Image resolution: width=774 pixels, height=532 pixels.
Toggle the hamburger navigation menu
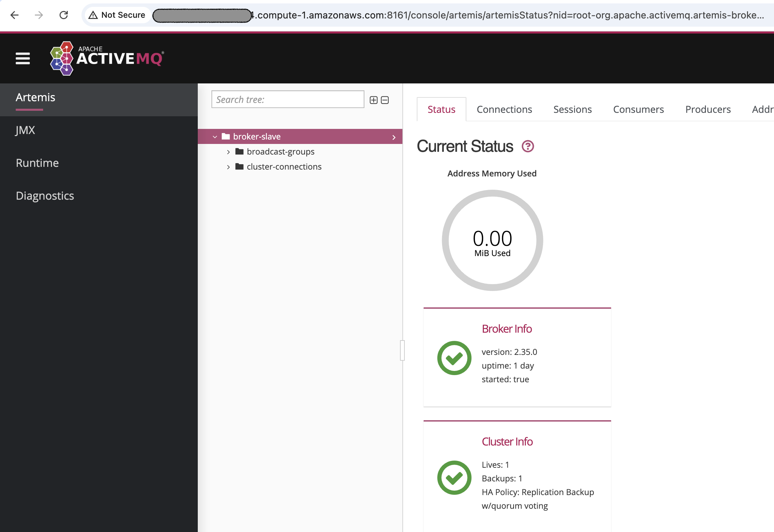click(x=23, y=58)
